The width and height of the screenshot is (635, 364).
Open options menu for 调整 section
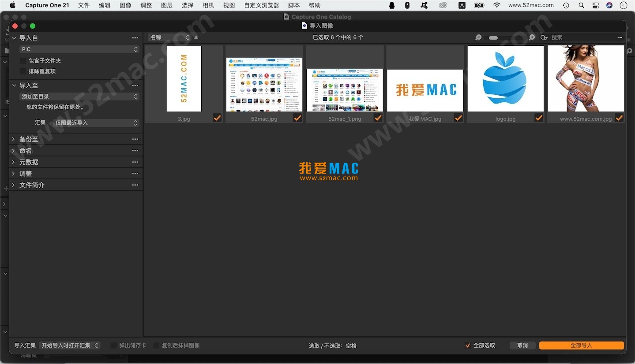pos(135,174)
